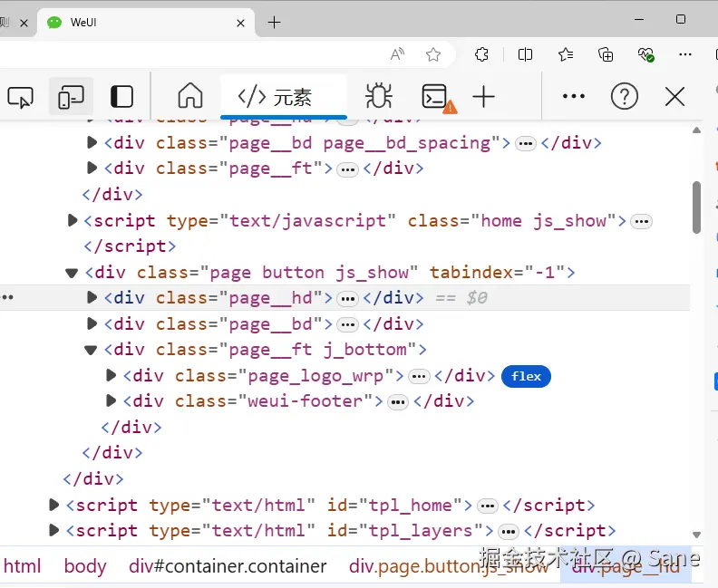Select div#container.container breadcrumb
The image size is (718, 588).
(x=228, y=566)
